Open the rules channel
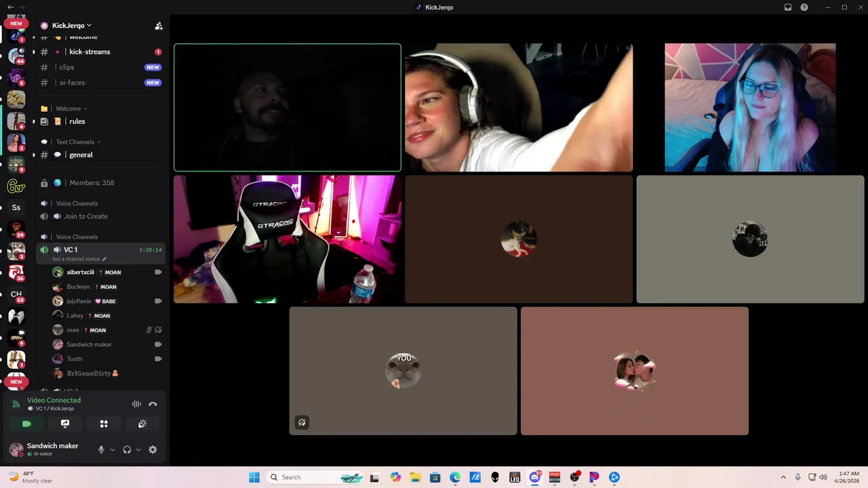This screenshot has height=488, width=868. [100, 121]
